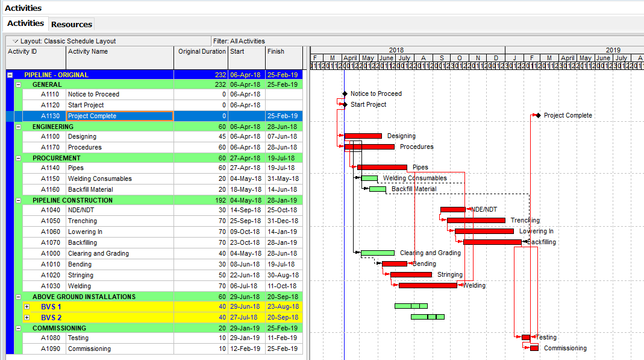644x360 pixels.
Task: Select the Procedures red bar in Gantt
Action: coord(369,147)
